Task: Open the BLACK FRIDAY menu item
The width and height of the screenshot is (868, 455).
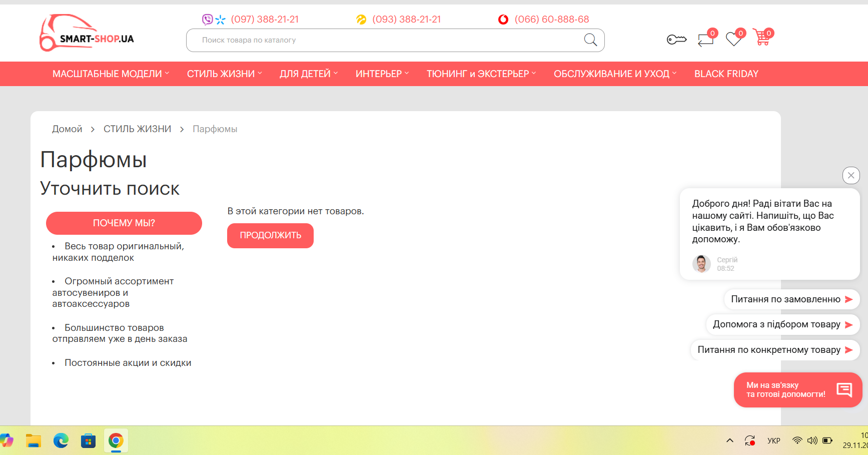Action: (726, 74)
